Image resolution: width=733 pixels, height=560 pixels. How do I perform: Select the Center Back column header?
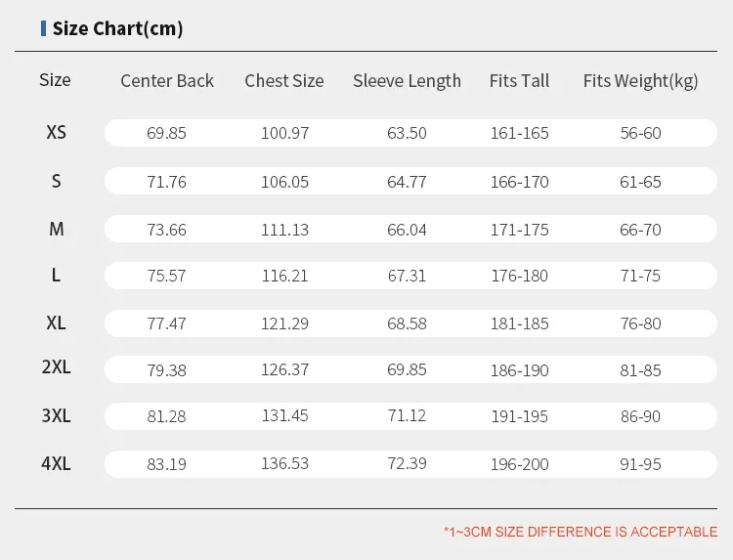167,81
